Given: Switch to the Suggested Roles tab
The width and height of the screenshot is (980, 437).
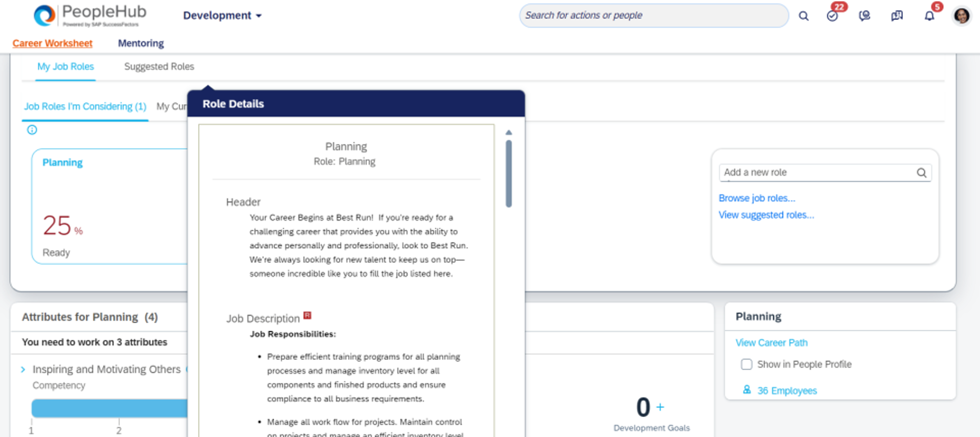Looking at the screenshot, I should (x=159, y=67).
